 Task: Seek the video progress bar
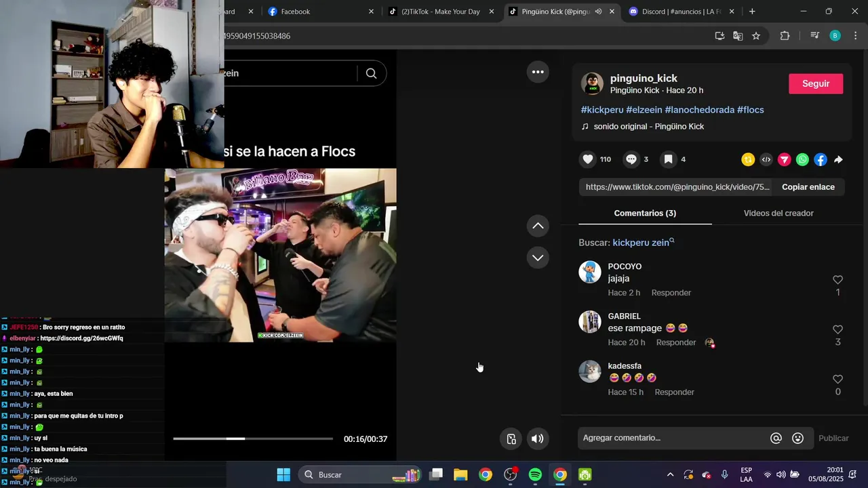pyautogui.click(x=253, y=439)
